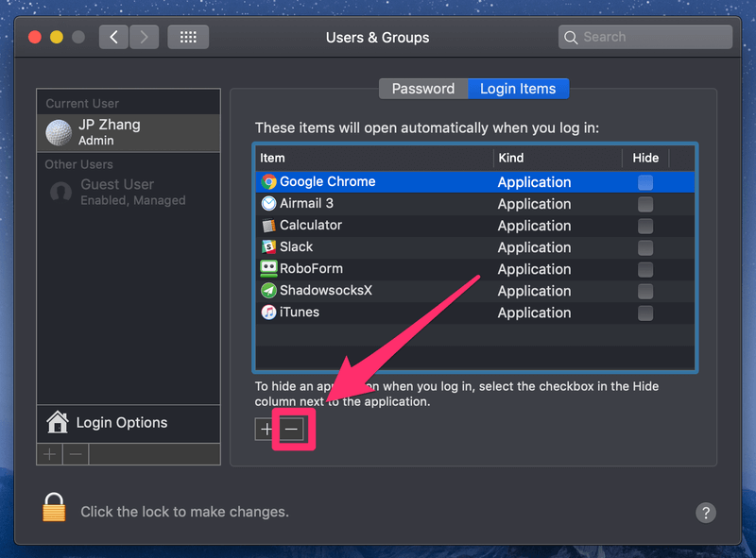Remove selected login item with minus button
This screenshot has height=558, width=756.
pyautogui.click(x=291, y=429)
